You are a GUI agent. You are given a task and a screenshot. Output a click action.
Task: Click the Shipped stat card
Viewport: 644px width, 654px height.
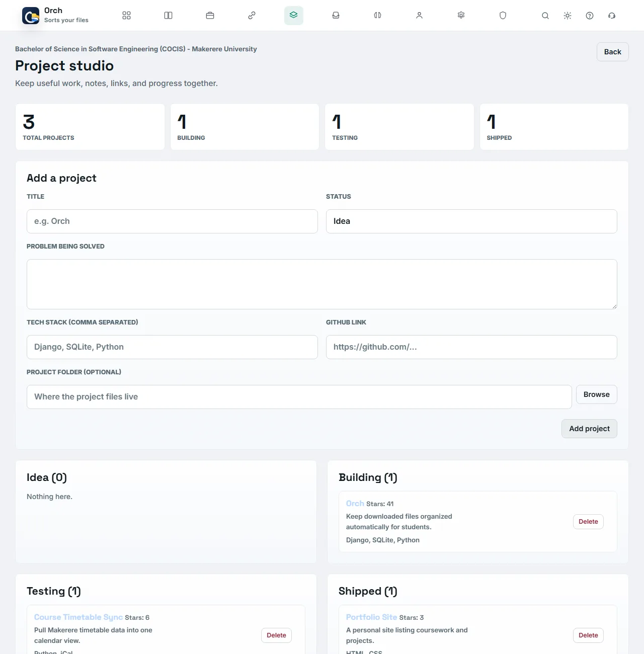point(554,127)
